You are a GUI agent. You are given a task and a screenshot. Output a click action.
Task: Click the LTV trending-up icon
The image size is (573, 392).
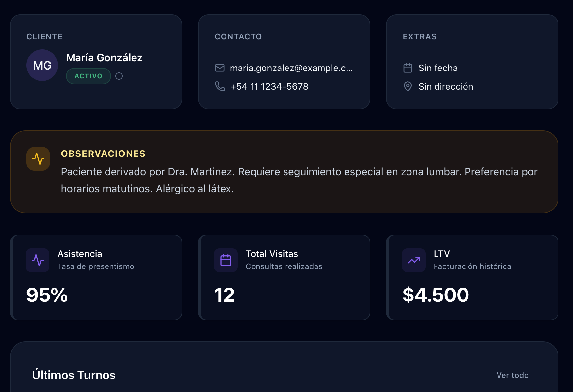coord(414,260)
